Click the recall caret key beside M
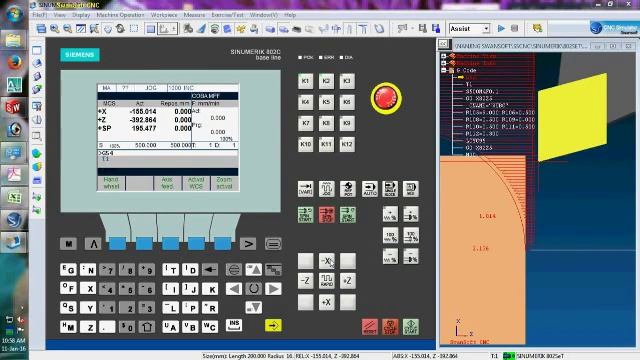Screen dimensions: 640x360 [93, 244]
